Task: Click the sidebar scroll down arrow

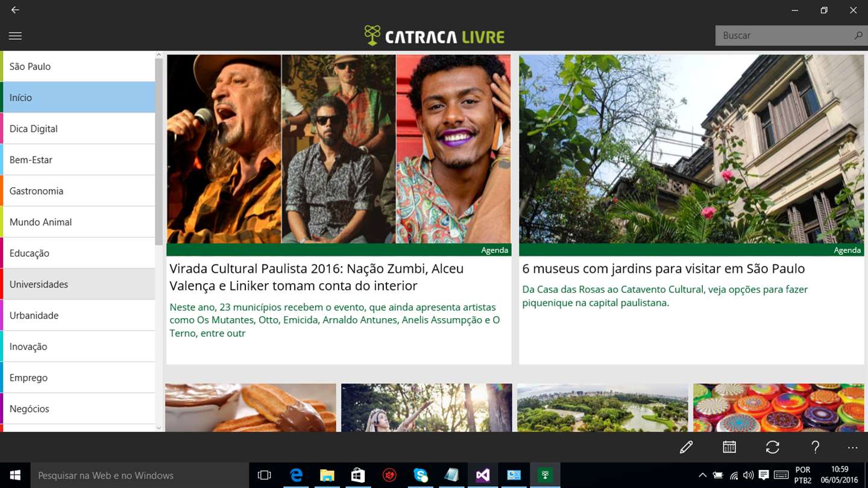Action: click(159, 428)
